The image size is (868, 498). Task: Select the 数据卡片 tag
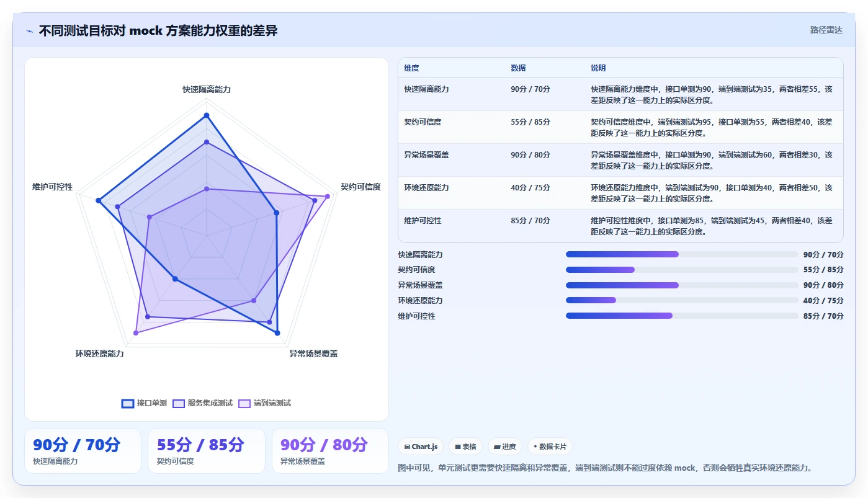click(550, 447)
